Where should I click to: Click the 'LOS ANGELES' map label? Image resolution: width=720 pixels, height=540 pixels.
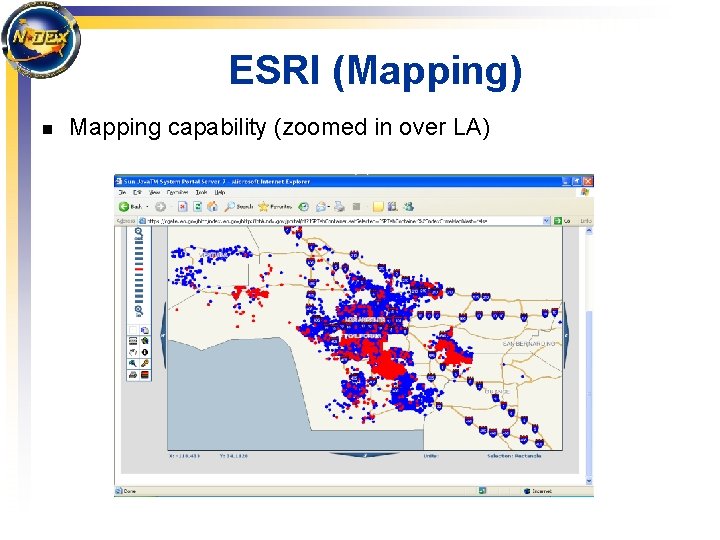pyautogui.click(x=365, y=319)
